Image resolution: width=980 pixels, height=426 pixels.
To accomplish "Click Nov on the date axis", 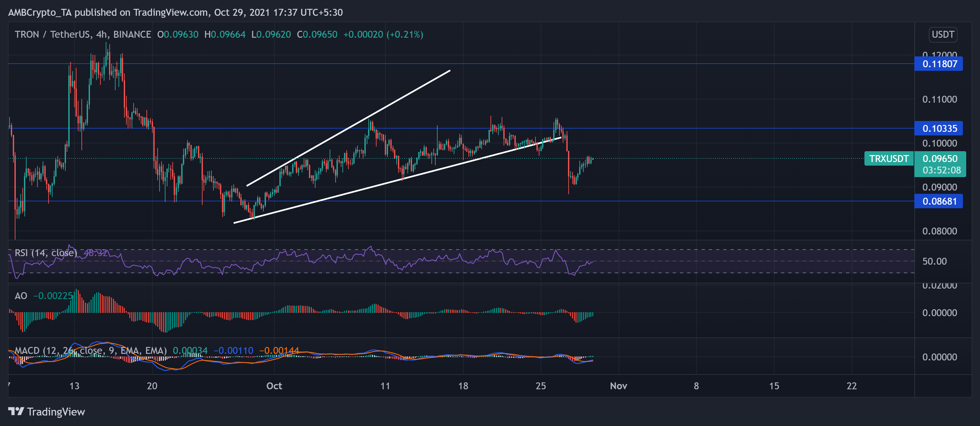I will pyautogui.click(x=619, y=386).
